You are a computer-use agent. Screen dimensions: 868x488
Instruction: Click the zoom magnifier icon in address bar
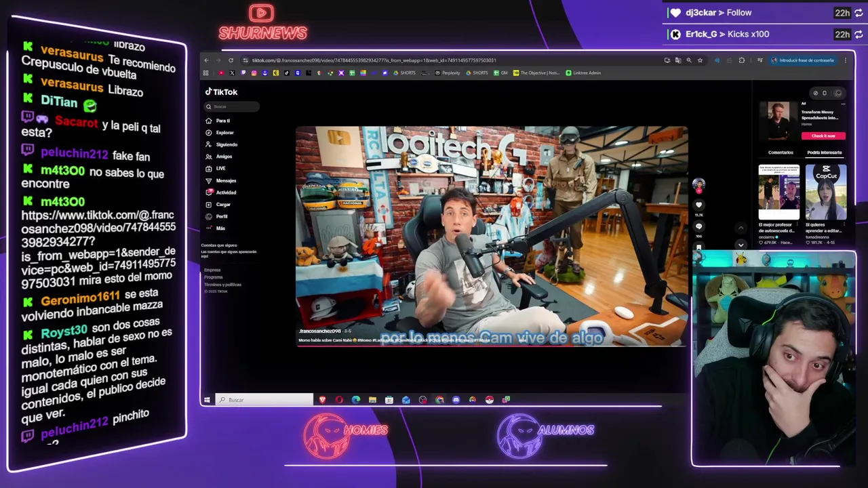(689, 60)
